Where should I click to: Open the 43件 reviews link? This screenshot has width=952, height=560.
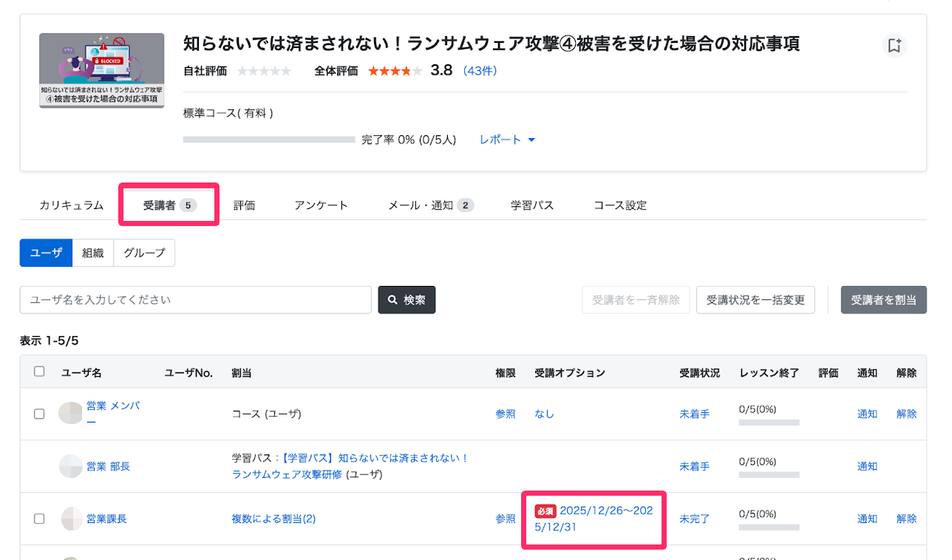coord(480,71)
